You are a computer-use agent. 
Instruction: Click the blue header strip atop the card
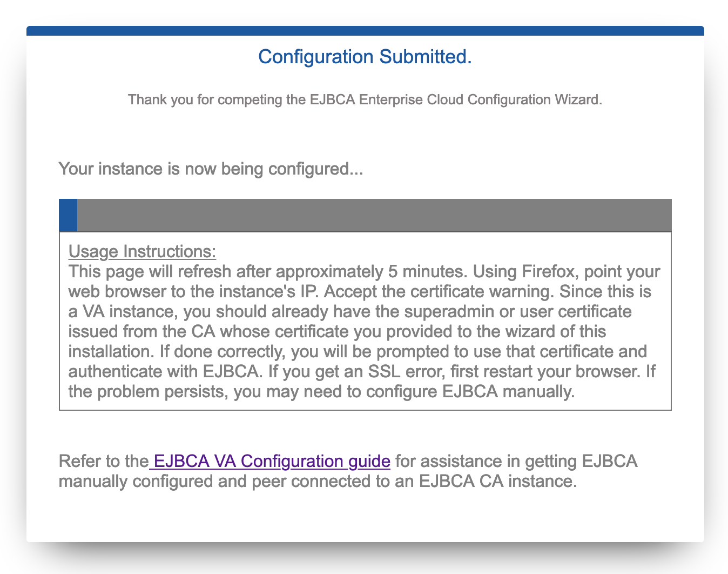pos(365,31)
